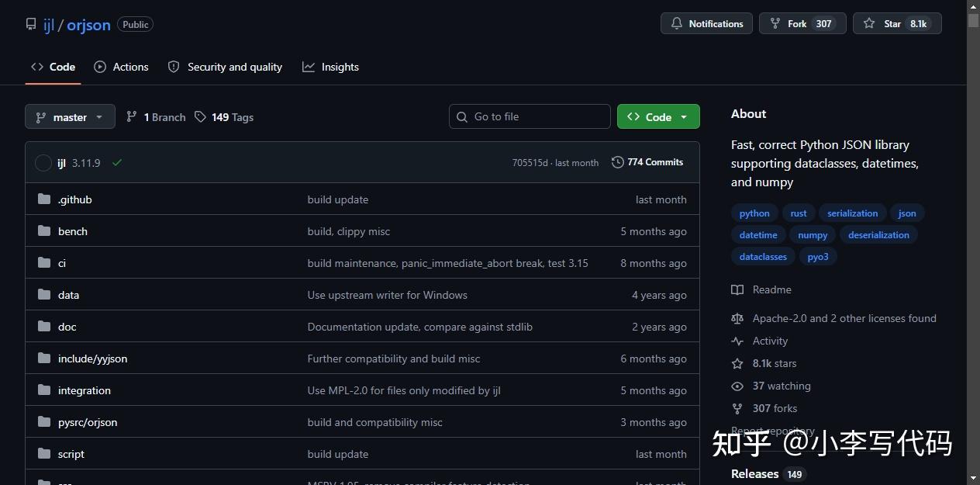Select the dataclasses topic tag

coord(763,257)
